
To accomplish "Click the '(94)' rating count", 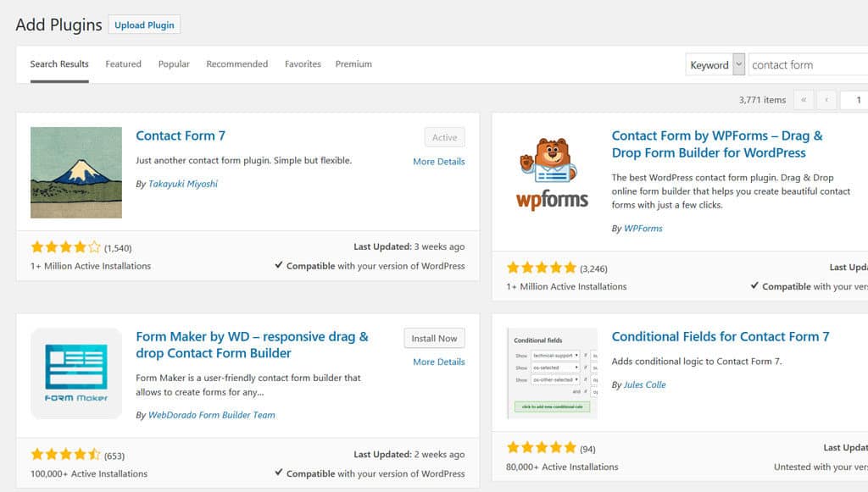I will [588, 449].
